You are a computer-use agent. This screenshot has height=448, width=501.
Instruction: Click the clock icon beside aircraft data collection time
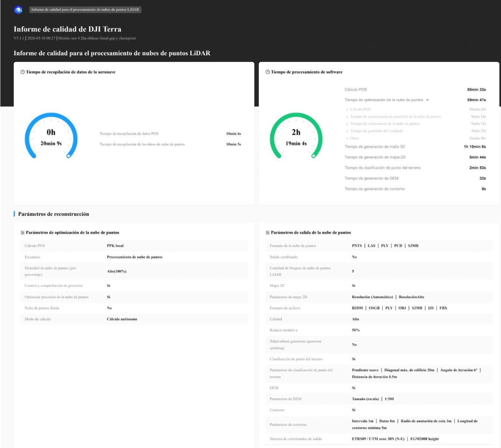pos(22,72)
